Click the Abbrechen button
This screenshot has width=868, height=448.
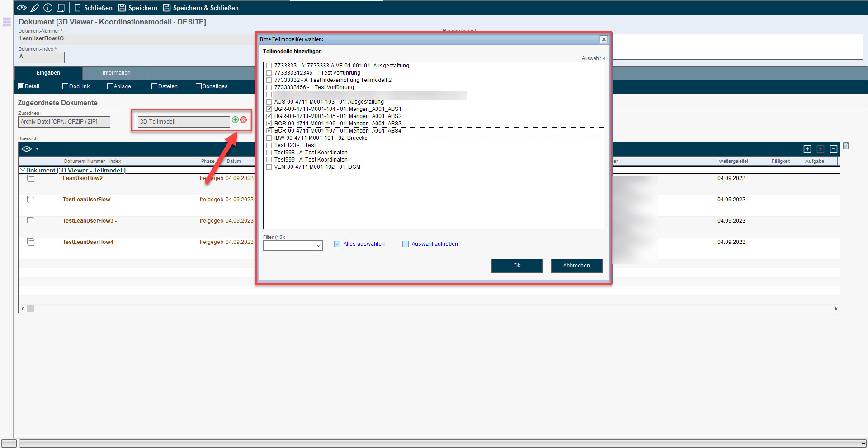pos(576,266)
